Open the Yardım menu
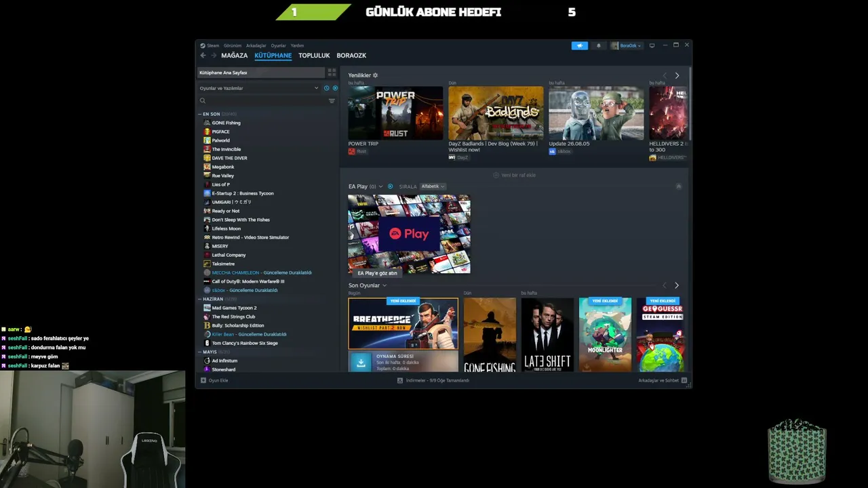The image size is (868, 488). coord(297,45)
